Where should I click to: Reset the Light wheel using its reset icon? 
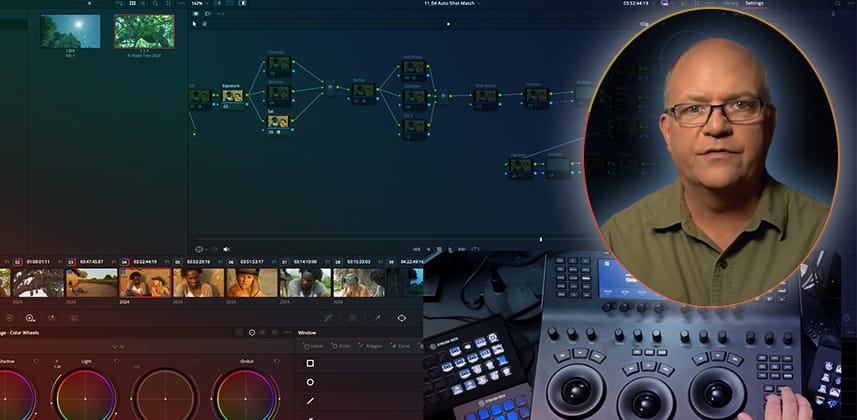click(x=116, y=361)
